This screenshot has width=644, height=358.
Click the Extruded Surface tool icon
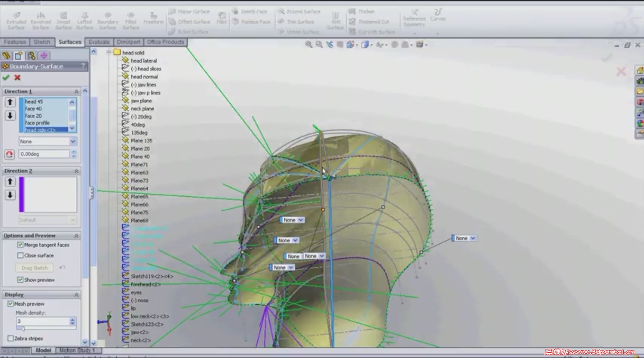pyautogui.click(x=16, y=21)
